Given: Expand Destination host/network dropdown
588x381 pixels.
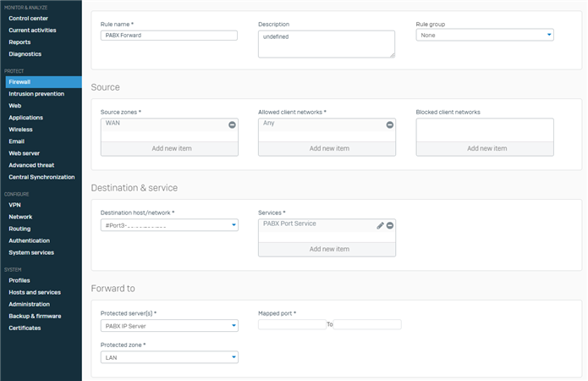Looking at the screenshot, I should pos(169,225).
